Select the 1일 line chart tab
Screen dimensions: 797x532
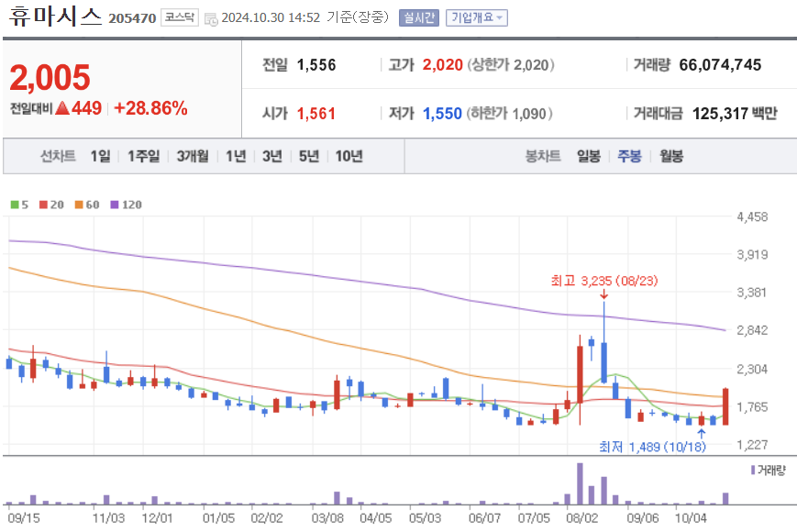coord(100,156)
